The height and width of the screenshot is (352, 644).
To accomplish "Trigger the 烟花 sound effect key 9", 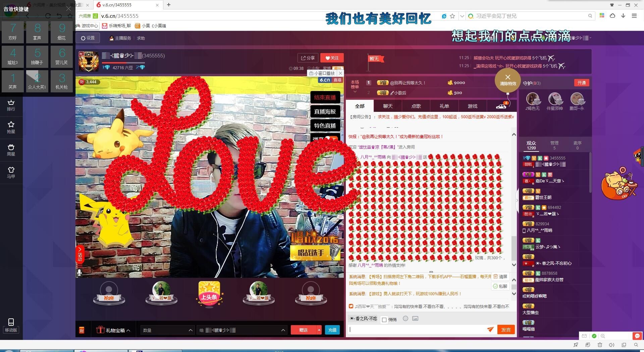I will coord(62,32).
